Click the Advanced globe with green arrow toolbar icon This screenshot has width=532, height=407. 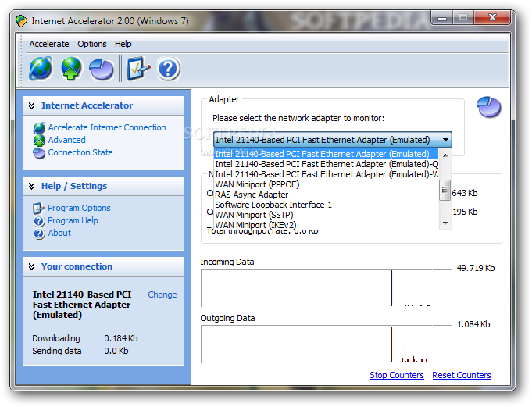coord(71,69)
